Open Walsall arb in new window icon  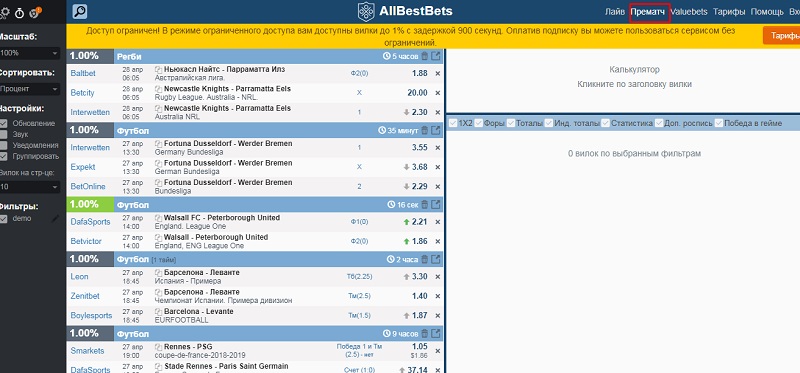pyautogui.click(x=436, y=205)
